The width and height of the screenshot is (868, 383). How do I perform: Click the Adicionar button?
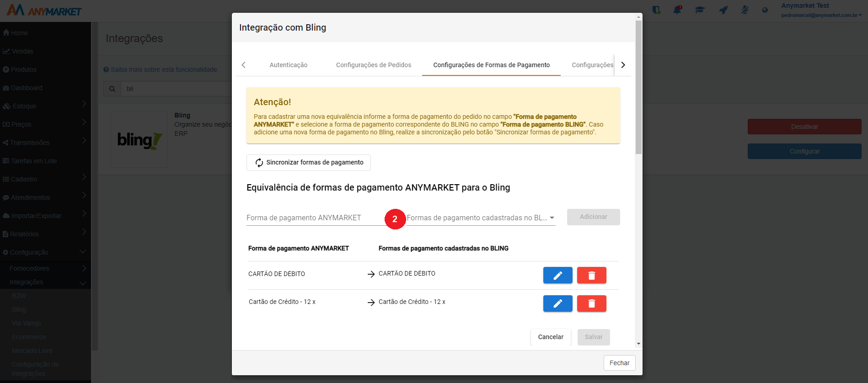click(x=594, y=217)
